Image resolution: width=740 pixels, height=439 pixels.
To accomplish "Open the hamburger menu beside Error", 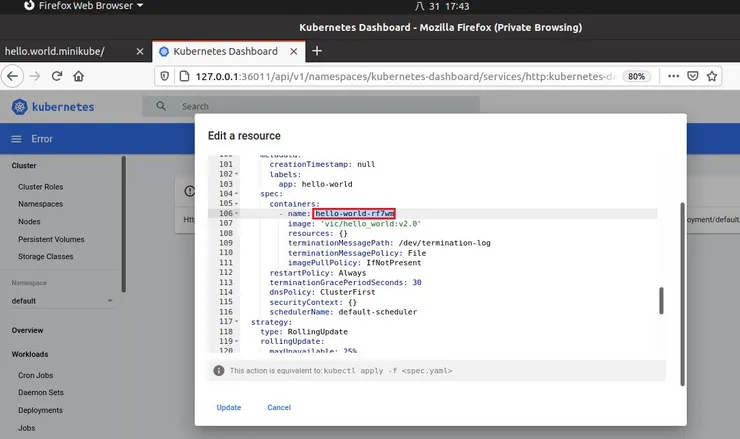I will coord(16,139).
